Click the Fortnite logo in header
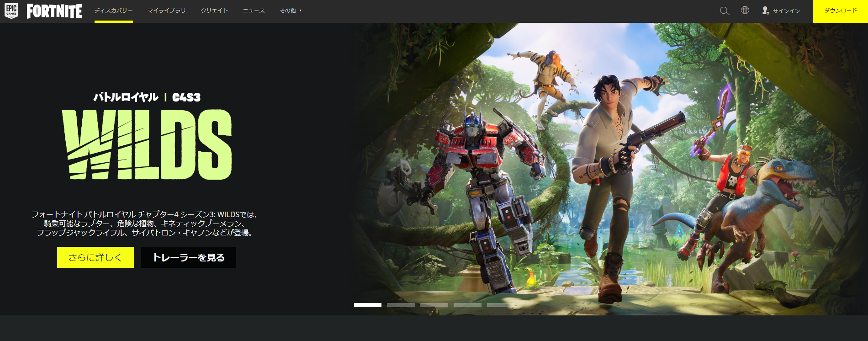The image size is (868, 341). [x=54, y=11]
